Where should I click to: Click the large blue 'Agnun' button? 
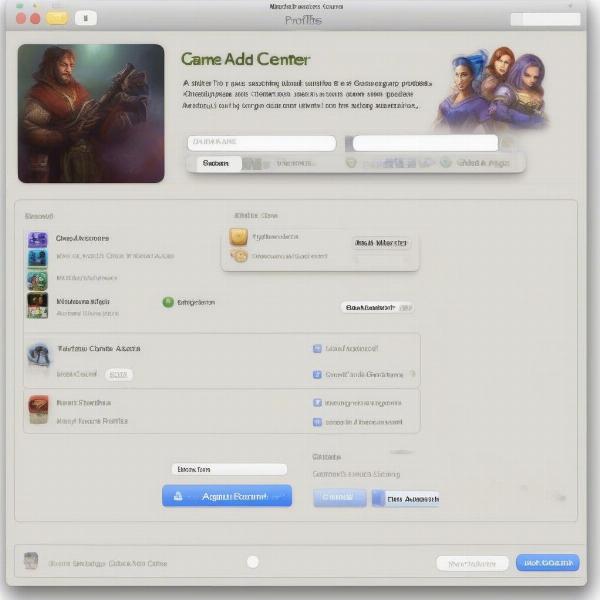[x=227, y=496]
